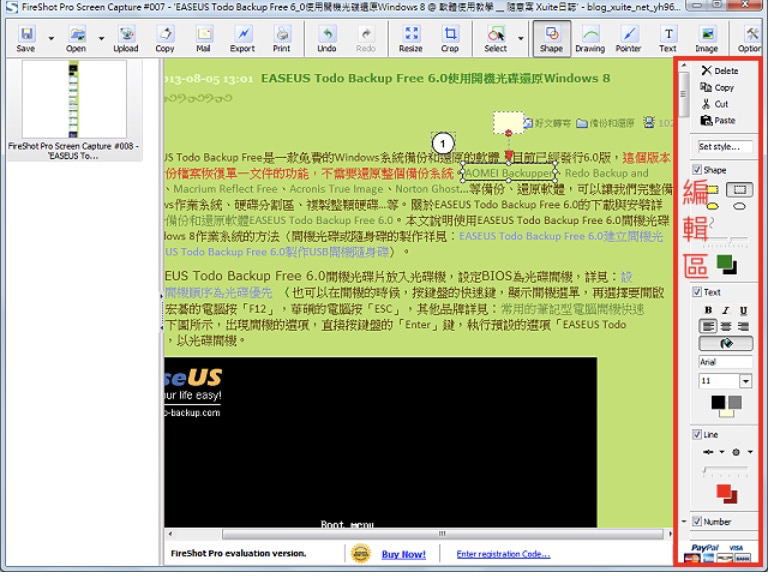Image resolution: width=770 pixels, height=576 pixels.
Task: Click Enter registration Code... link
Action: (503, 554)
